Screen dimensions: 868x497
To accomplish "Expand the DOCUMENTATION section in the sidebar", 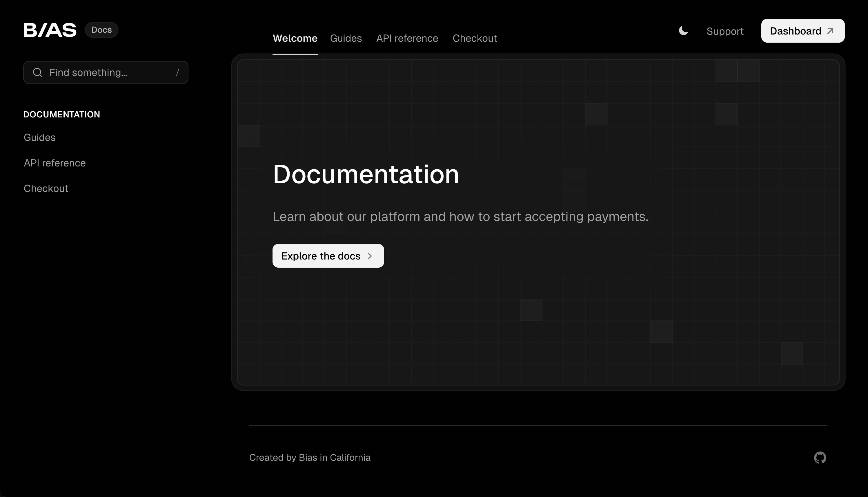I will (61, 114).
